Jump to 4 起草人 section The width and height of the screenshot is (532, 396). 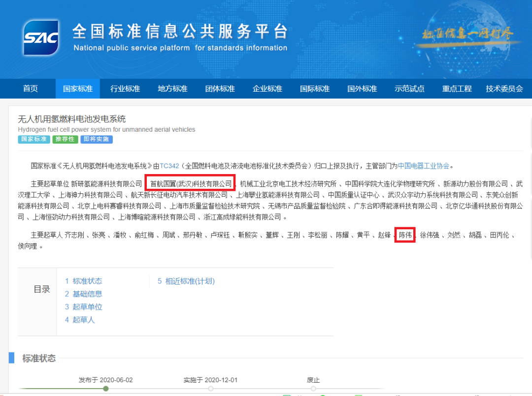[80, 320]
